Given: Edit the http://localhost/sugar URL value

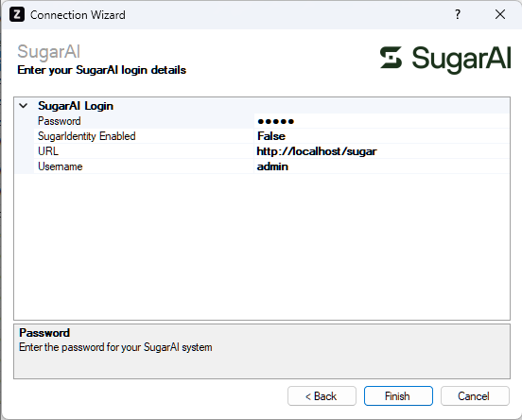Looking at the screenshot, I should coord(381,151).
